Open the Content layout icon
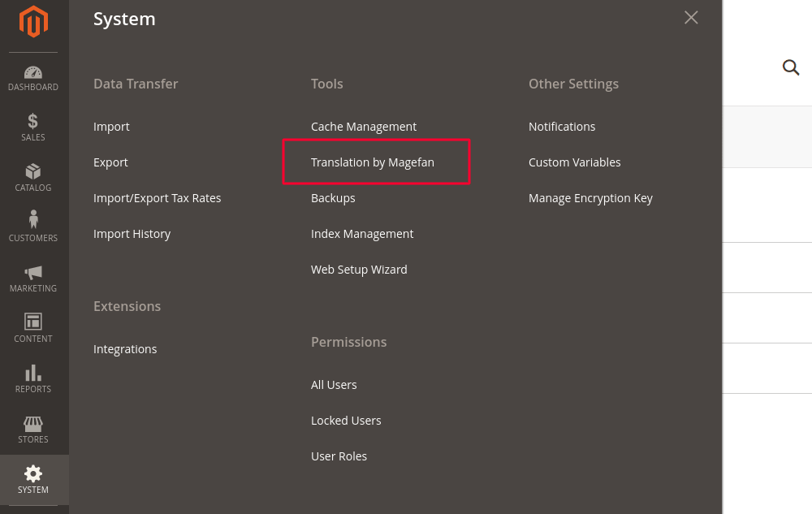Image resolution: width=812 pixels, height=514 pixels. pos(33,322)
